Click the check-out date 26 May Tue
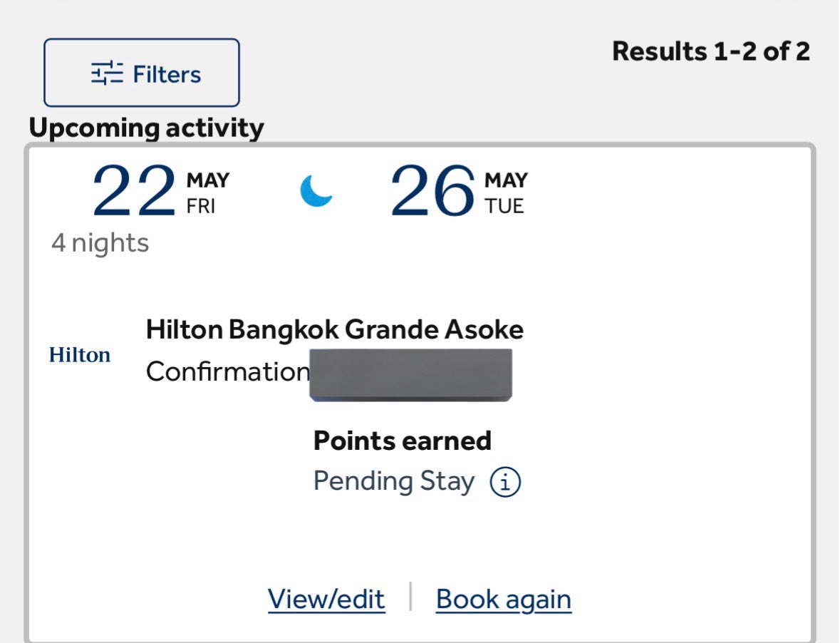This screenshot has height=643, width=840. point(459,190)
